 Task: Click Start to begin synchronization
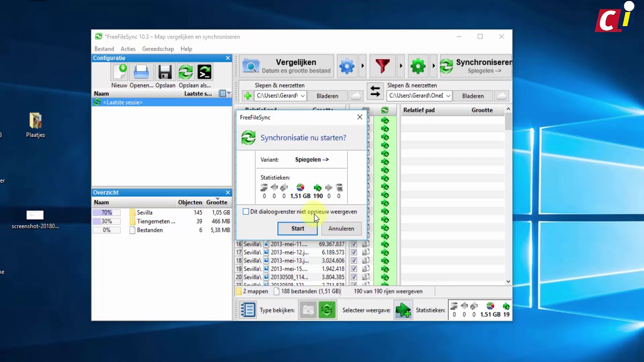(x=297, y=228)
